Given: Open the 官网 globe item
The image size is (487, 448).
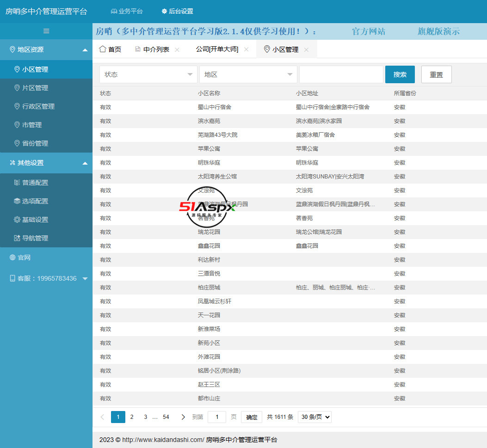Looking at the screenshot, I should [24, 258].
